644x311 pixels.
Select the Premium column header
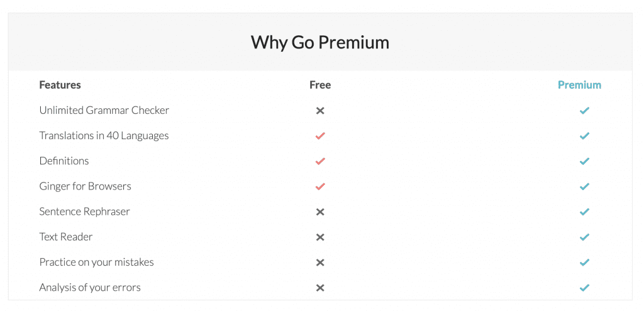(x=579, y=85)
